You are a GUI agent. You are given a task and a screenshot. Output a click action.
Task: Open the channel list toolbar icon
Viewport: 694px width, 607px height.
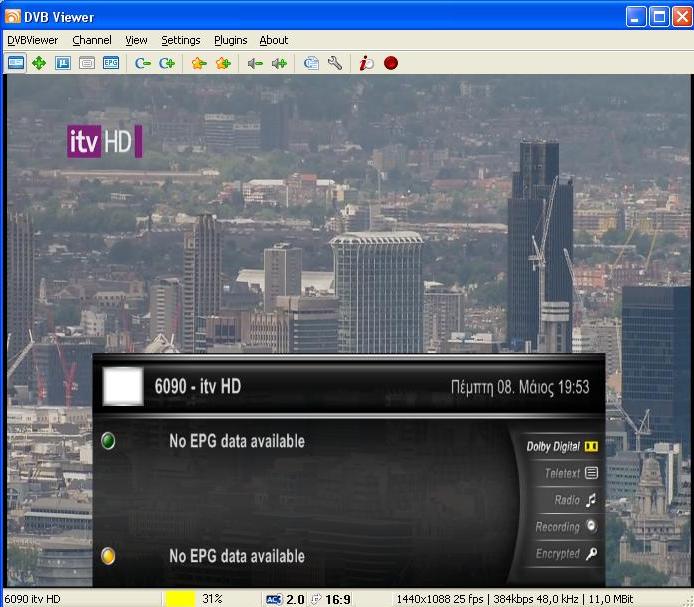point(311,63)
